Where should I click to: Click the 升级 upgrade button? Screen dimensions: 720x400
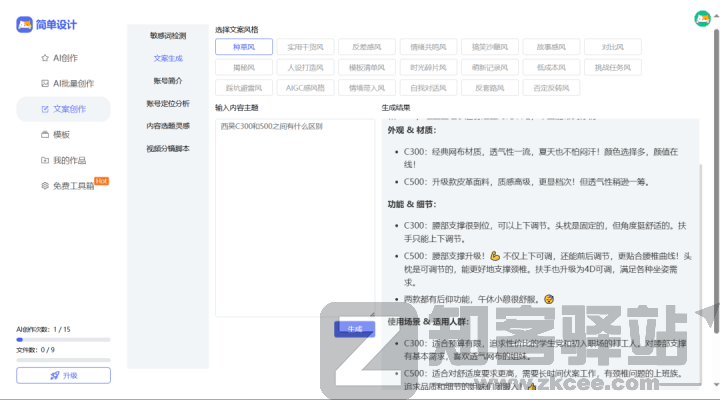pos(63,375)
